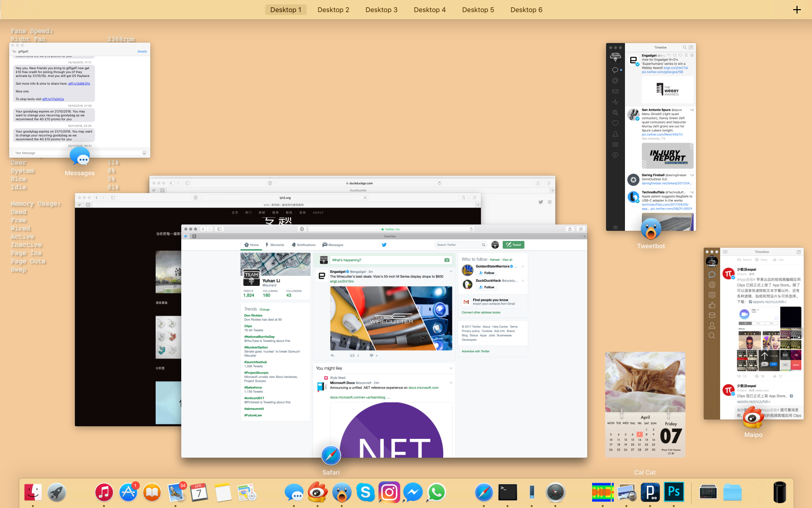Click Details link in Messages window
The image size is (812, 508).
(142, 51)
